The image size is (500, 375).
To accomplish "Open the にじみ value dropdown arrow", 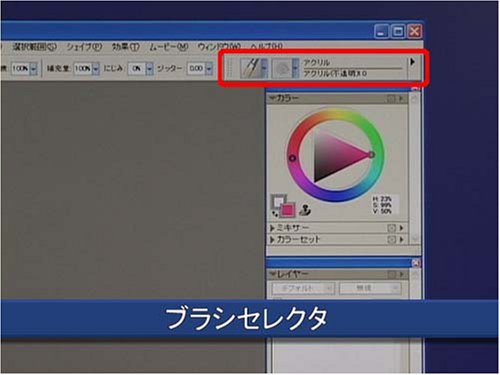I will click(x=149, y=69).
